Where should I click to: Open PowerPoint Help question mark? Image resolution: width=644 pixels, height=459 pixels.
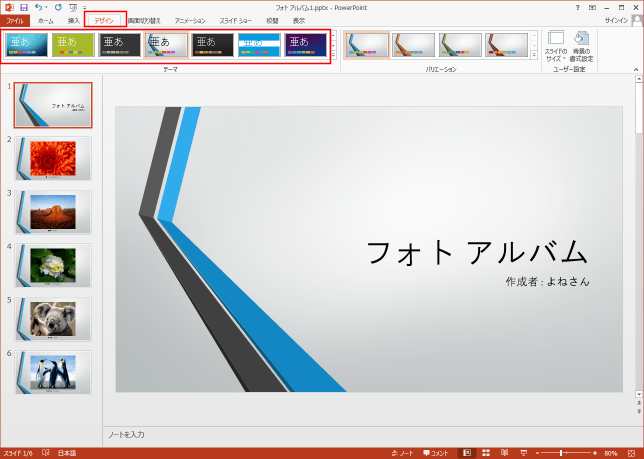coord(578,7)
